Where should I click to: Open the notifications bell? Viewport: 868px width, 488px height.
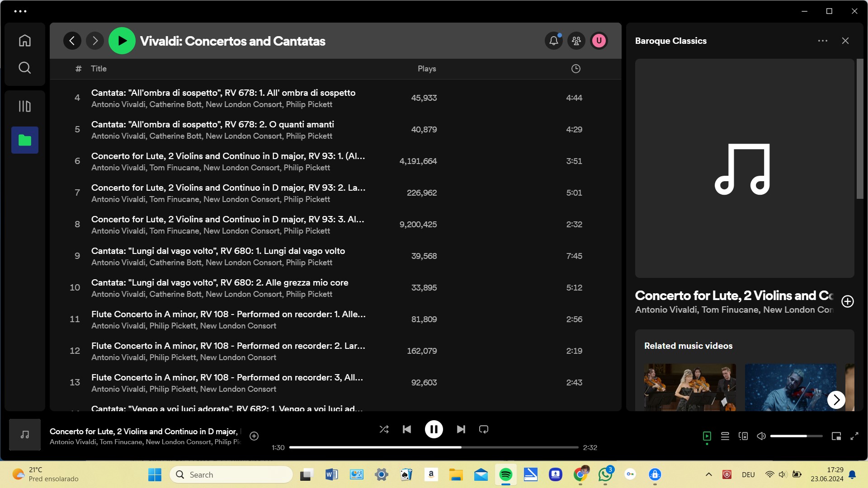554,41
